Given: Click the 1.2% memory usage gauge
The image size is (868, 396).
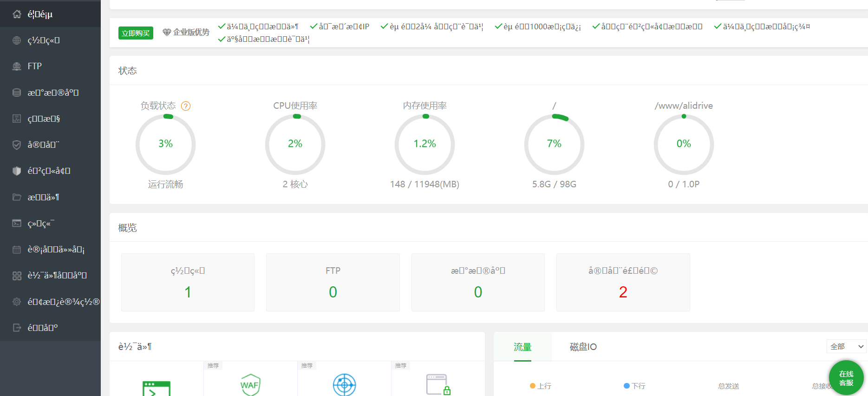Looking at the screenshot, I should 425,144.
